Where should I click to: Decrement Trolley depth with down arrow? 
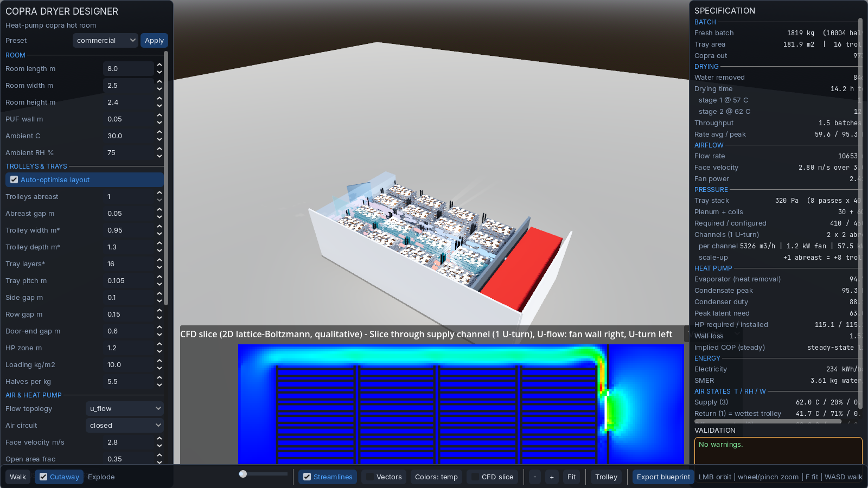[159, 251]
